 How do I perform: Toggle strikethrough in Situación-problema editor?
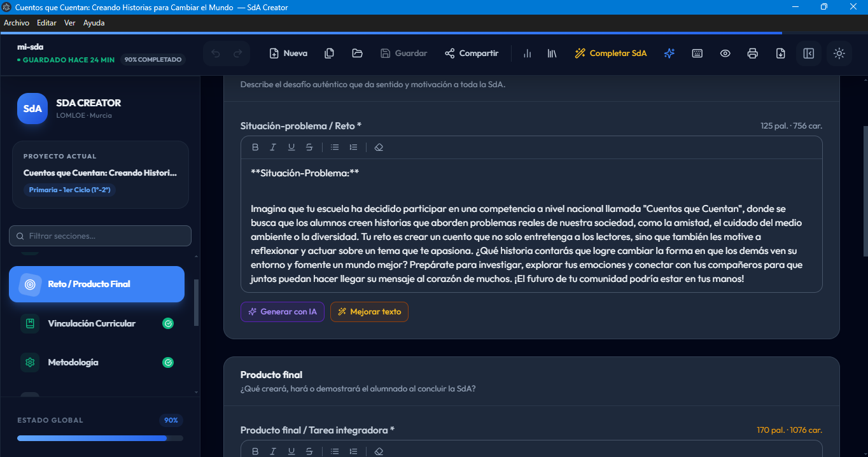click(x=309, y=147)
